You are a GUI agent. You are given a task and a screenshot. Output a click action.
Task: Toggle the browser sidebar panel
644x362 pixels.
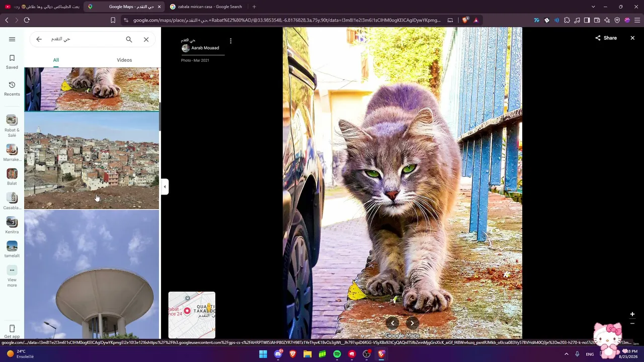coord(587,20)
